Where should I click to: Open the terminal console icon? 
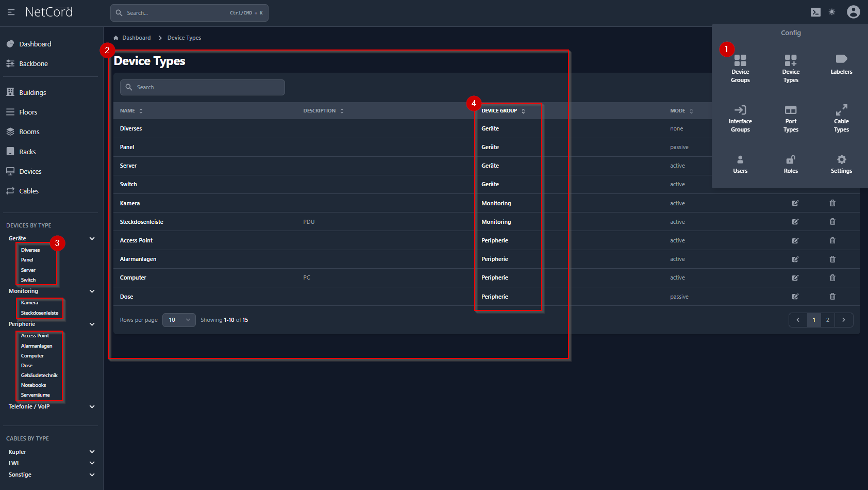815,12
